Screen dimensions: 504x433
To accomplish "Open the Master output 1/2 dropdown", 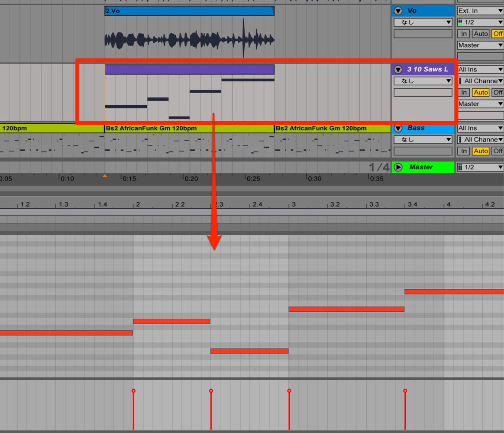I will click(480, 167).
